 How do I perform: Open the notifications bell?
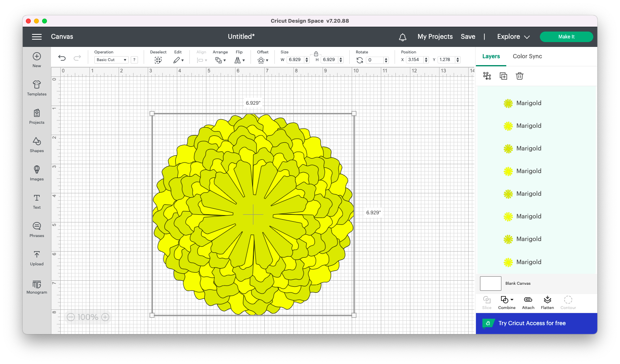pos(403,37)
